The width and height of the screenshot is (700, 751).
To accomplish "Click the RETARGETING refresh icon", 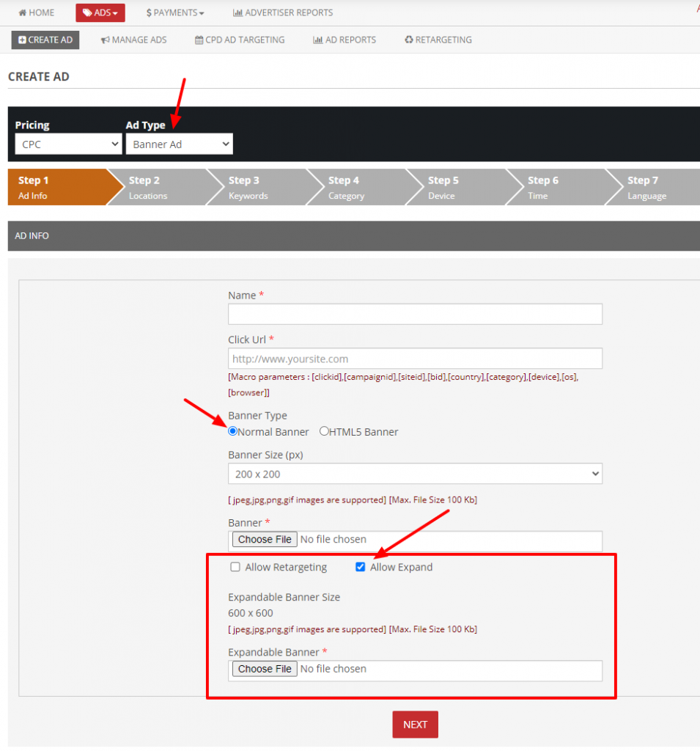I will coord(410,40).
